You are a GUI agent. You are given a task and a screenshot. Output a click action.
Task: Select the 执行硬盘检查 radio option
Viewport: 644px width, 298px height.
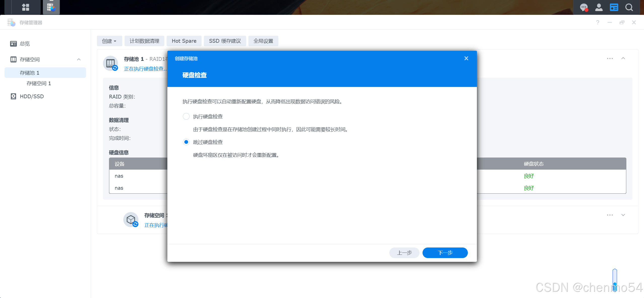coord(186,116)
